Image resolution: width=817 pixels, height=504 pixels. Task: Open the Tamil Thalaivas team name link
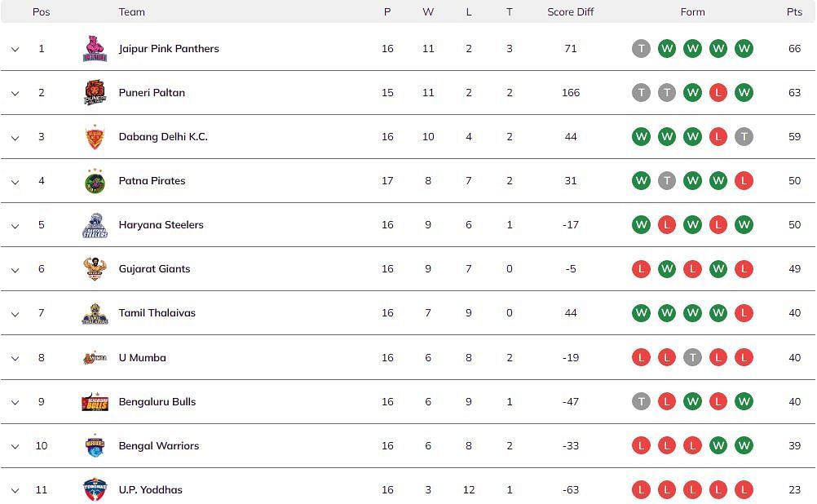[157, 313]
